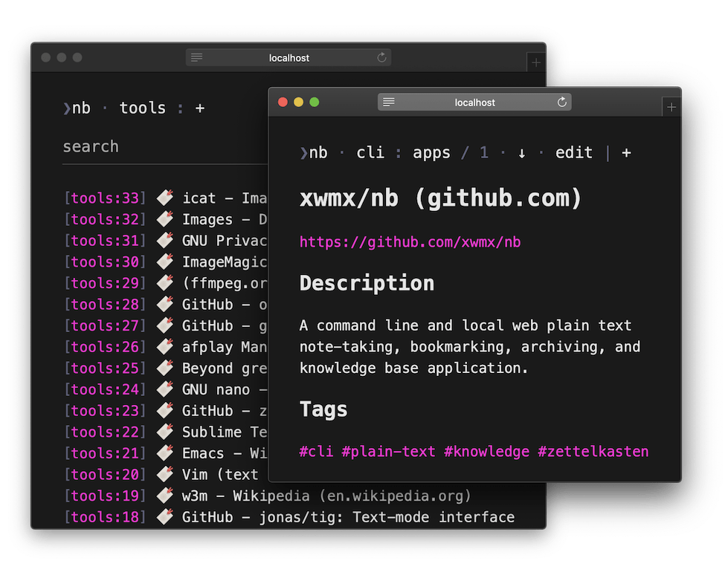Click the reload icon in front window
728x584 pixels.
coord(562,103)
